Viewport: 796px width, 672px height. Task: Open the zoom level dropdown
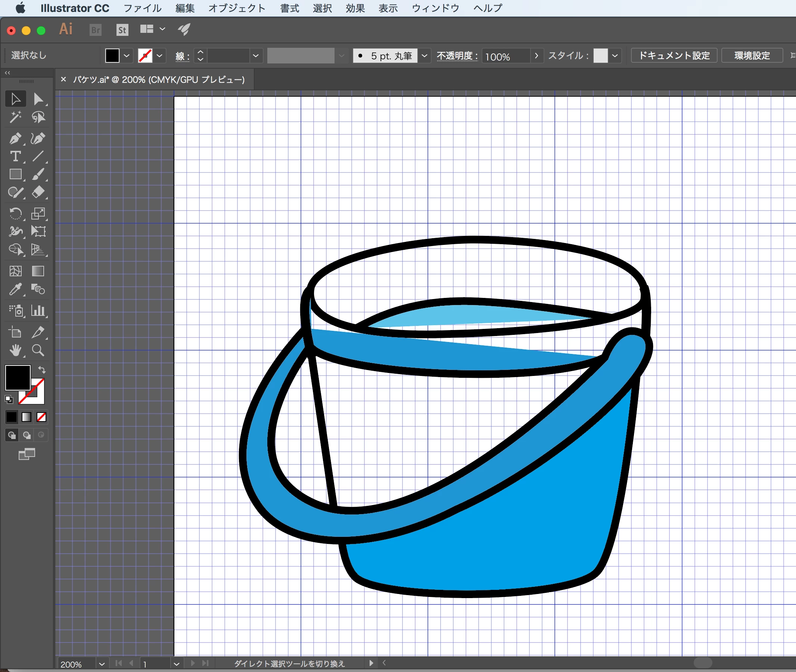102,664
